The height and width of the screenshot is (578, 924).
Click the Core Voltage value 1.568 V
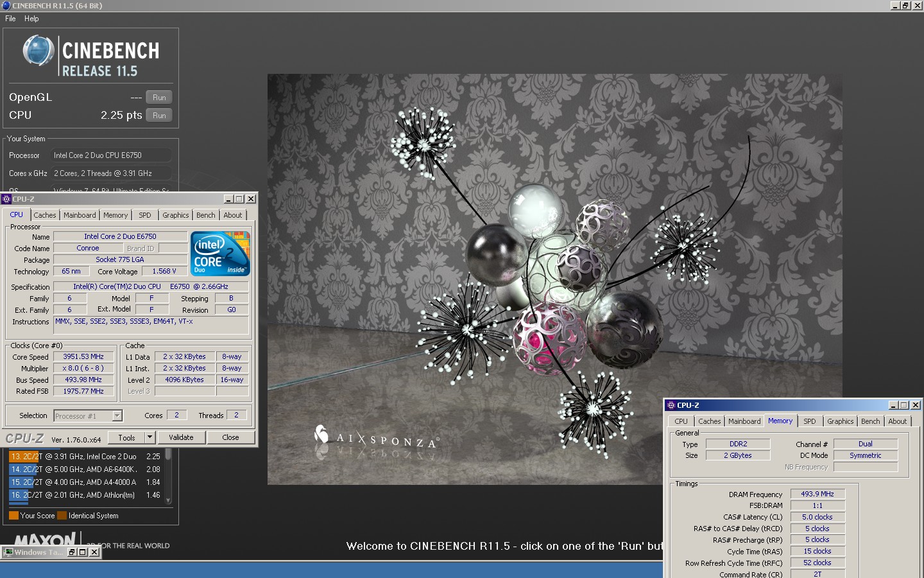click(164, 272)
